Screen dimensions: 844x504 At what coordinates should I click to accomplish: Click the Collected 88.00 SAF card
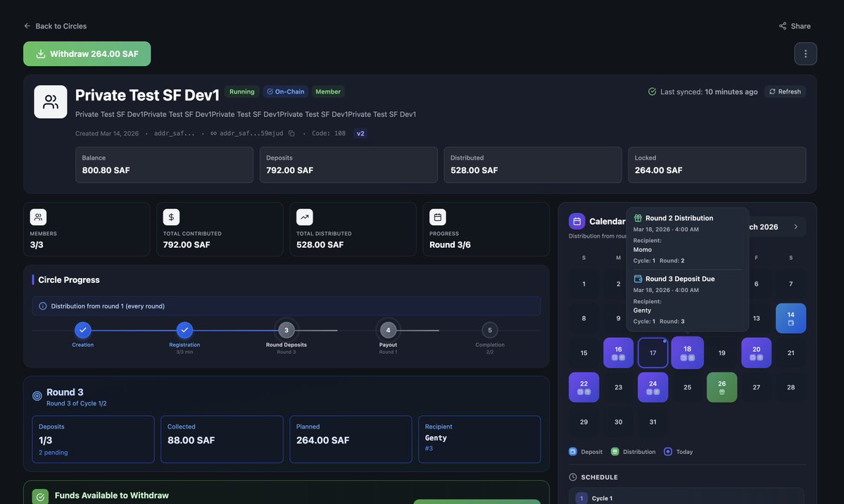[x=222, y=439]
